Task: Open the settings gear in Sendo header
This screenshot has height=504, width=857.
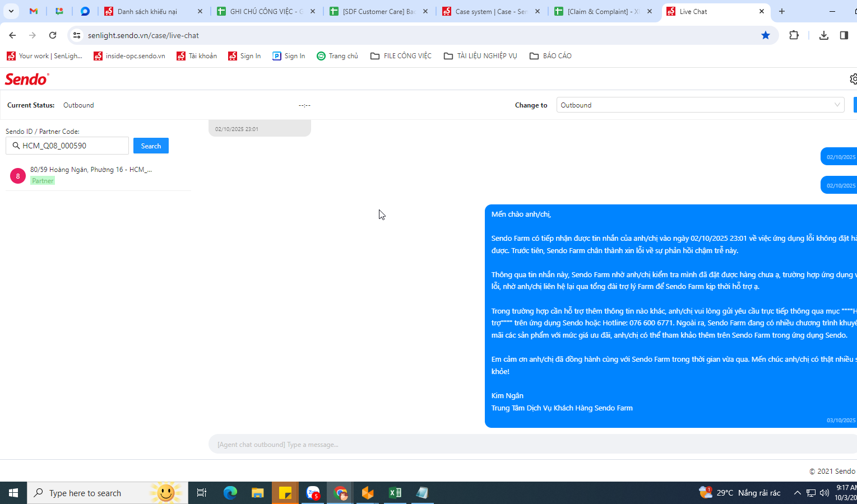Action: [853, 79]
